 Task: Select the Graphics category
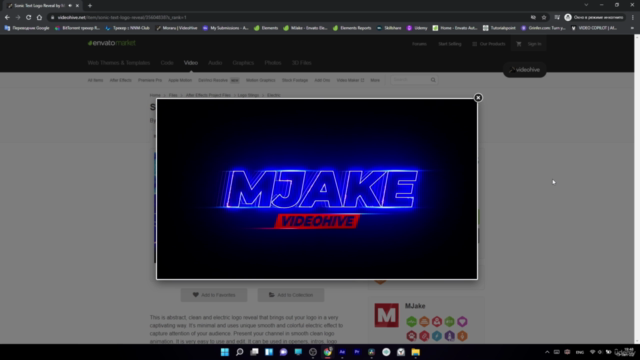243,63
